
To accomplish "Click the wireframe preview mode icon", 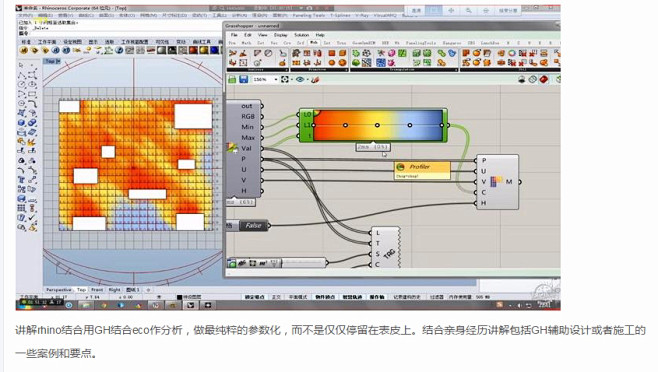I will (x=533, y=79).
